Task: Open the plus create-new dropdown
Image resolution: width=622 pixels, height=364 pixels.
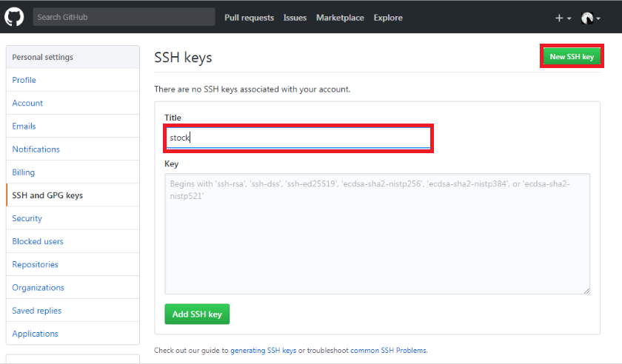Action: point(564,18)
